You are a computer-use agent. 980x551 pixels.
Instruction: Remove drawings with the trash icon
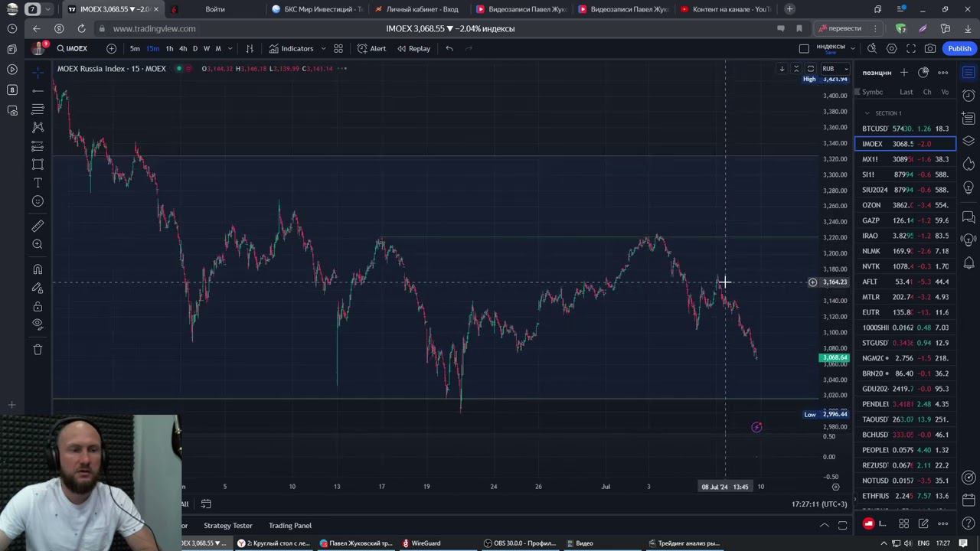pos(38,350)
